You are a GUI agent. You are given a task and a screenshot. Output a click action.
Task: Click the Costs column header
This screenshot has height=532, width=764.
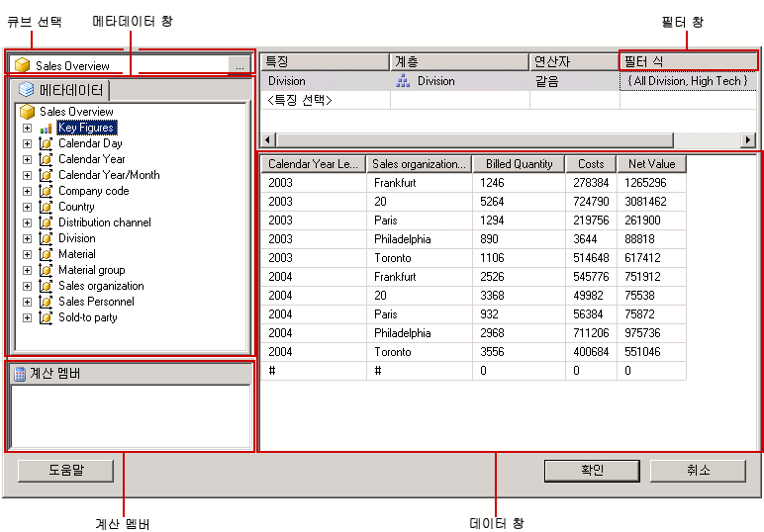(x=591, y=164)
